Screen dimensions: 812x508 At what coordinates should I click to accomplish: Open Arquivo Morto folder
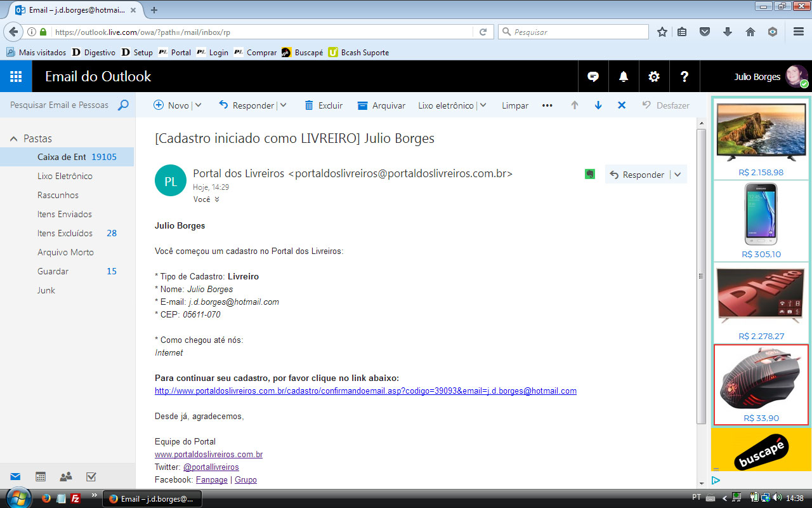click(67, 252)
